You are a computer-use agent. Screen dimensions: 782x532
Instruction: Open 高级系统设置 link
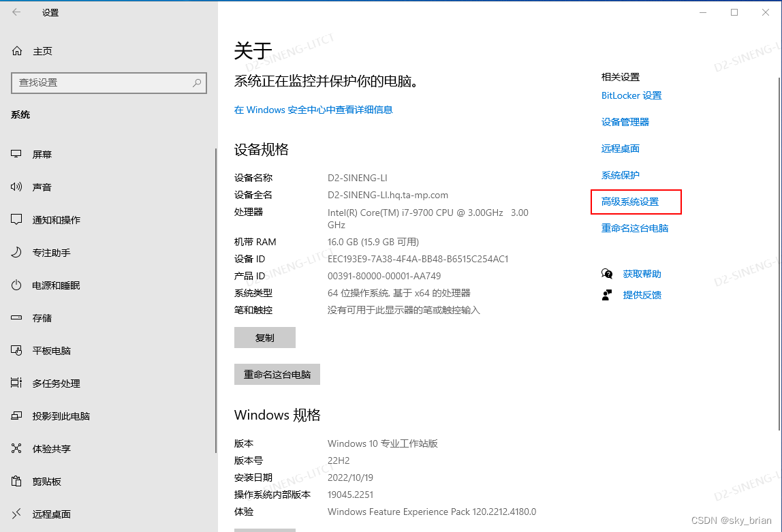pyautogui.click(x=630, y=202)
